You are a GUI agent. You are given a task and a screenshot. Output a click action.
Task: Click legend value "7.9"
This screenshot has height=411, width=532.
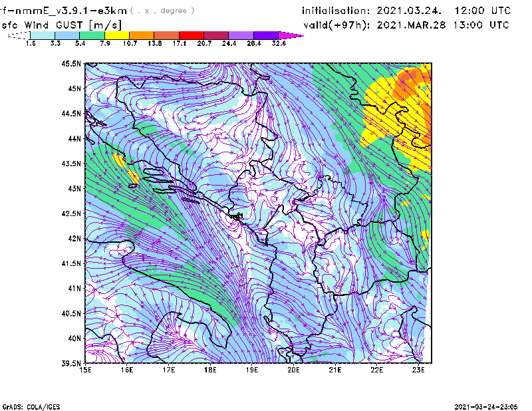pyautogui.click(x=105, y=43)
